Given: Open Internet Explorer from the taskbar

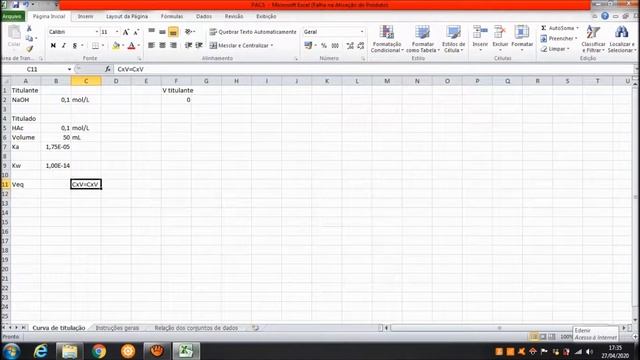Looking at the screenshot, I should (40, 351).
